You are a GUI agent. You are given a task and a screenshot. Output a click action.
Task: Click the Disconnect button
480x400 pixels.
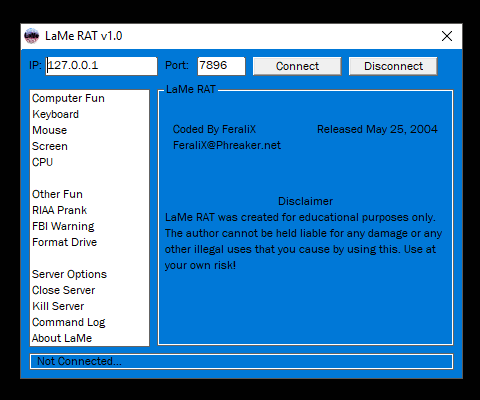[393, 66]
